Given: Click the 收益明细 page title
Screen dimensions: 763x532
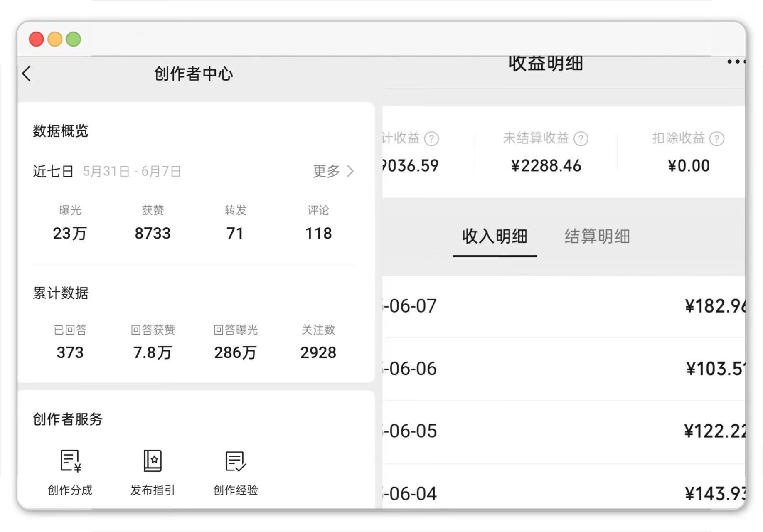Looking at the screenshot, I should click(546, 64).
